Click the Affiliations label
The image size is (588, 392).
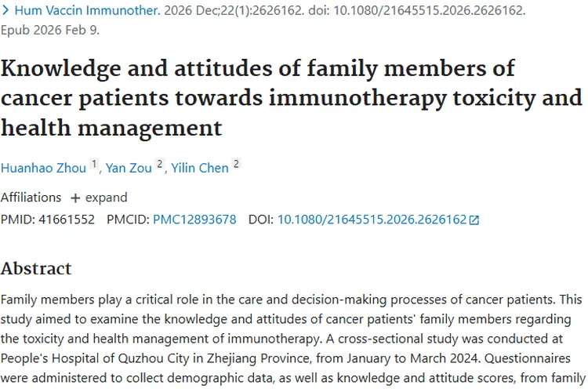tap(31, 198)
